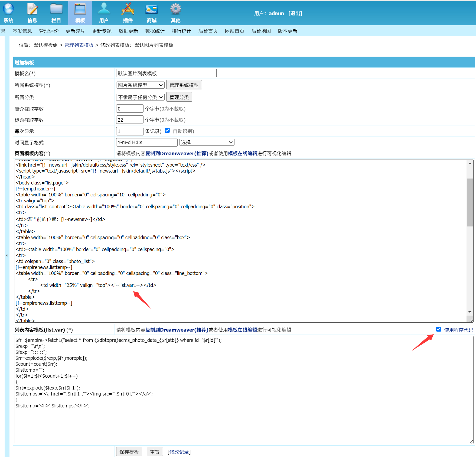Open 后台首页 menu item
The width and height of the screenshot is (476, 457).
point(208,31)
